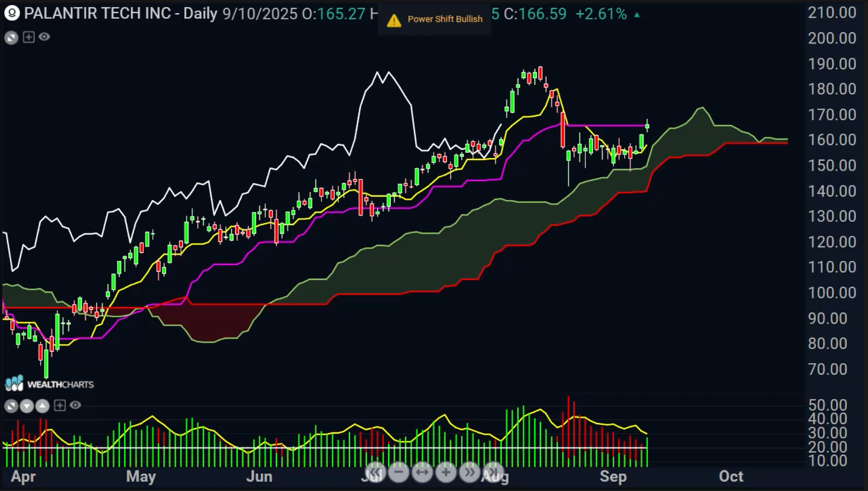
Task: Move the lower indicator pane up
Action: 43,406
